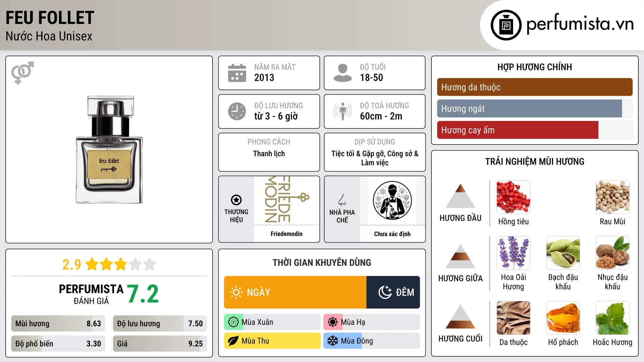
Task: Click the Độ lưu hương 7.50 score bar
Action: pyautogui.click(x=160, y=323)
